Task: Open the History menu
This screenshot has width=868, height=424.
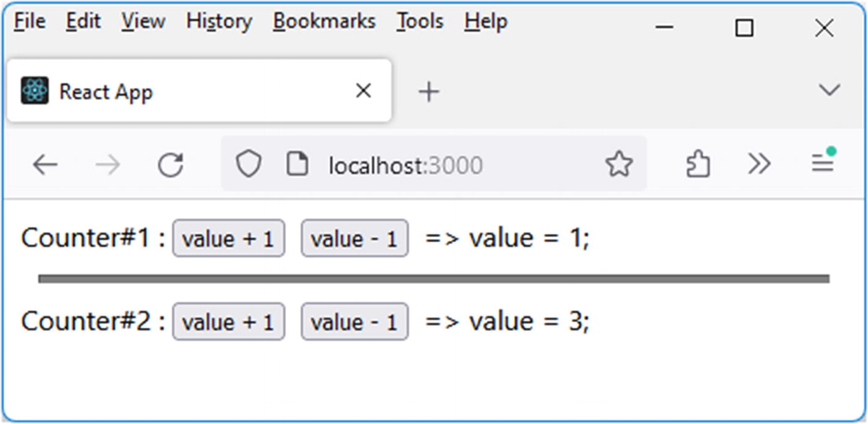Action: [219, 22]
